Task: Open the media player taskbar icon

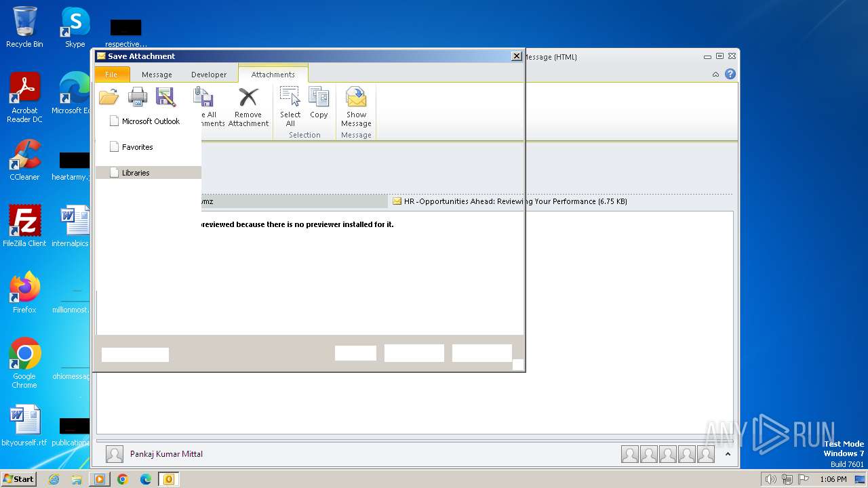Action: coord(100,479)
